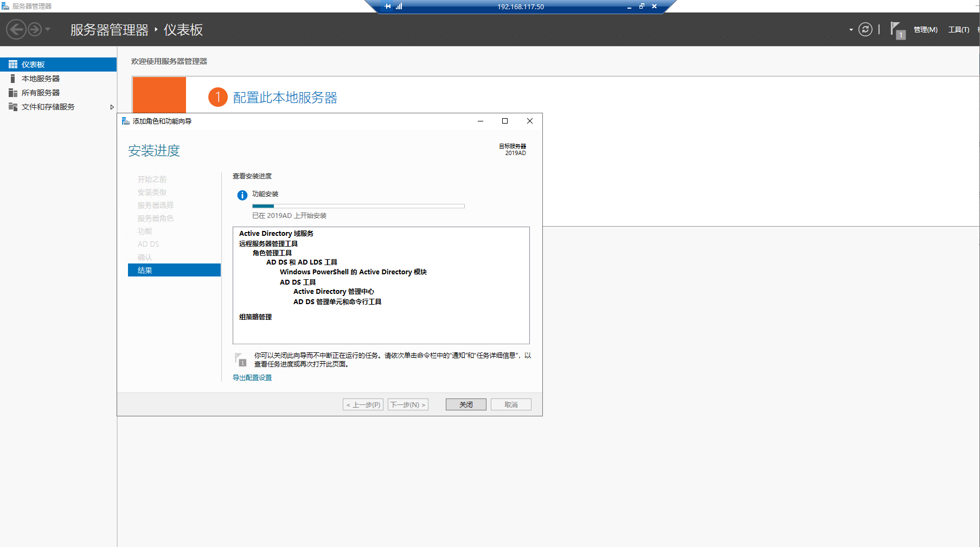This screenshot has width=980, height=547.
Task: Click the flag icon in the wizard note
Action: coord(240,359)
